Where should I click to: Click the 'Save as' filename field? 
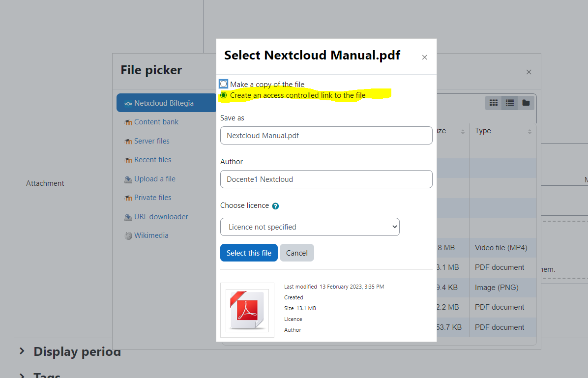click(x=326, y=135)
